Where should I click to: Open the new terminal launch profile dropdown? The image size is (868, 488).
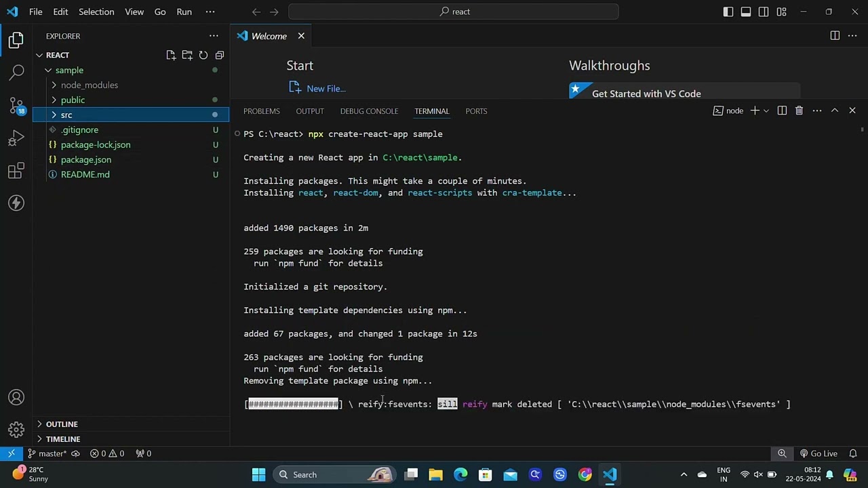[766, 110]
